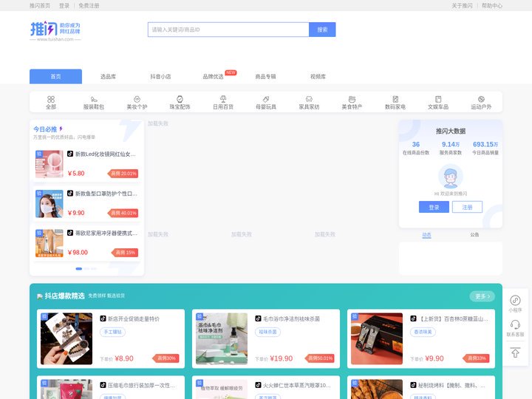This screenshot has width=532, height=399.
Task: Open the 关于推闪 link
Action: pos(462,5)
